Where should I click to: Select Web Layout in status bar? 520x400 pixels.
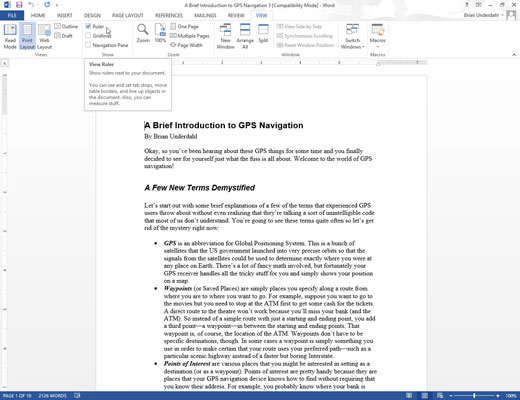tap(440, 396)
